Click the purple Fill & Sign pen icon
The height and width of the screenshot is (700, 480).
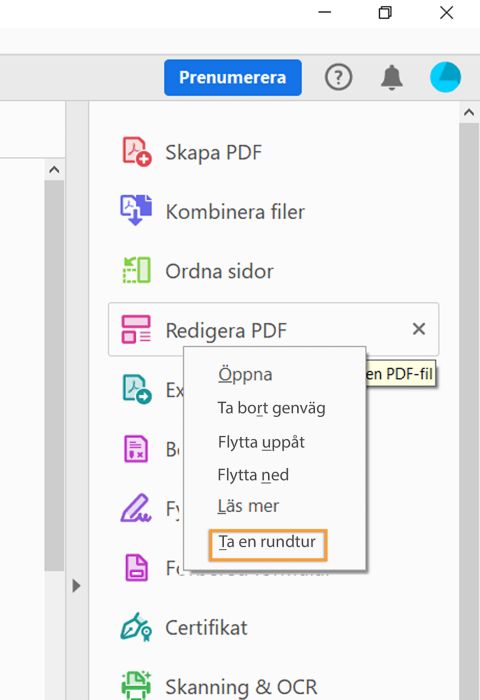136,508
